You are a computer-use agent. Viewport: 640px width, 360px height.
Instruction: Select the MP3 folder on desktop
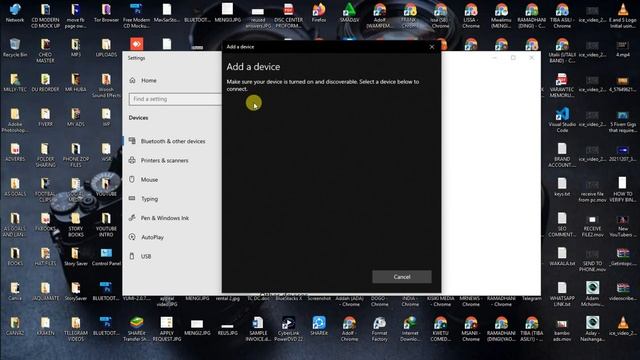(76, 47)
